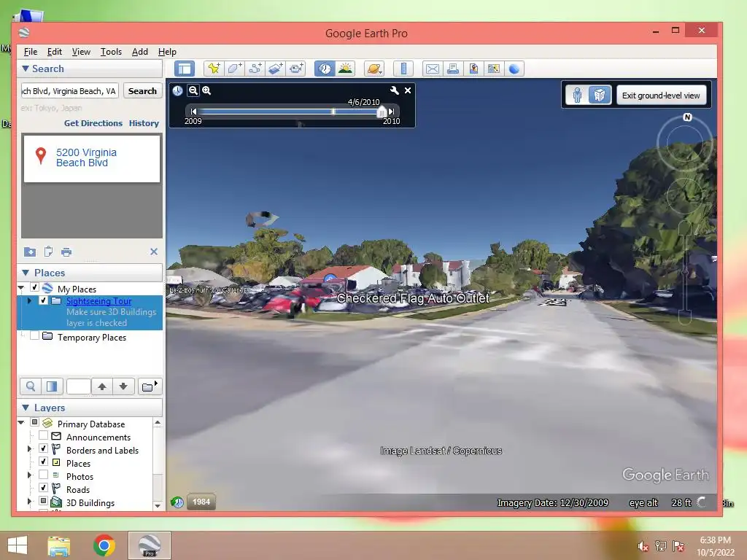The image size is (747, 560).
Task: Step to previous imagery date
Action: tap(193, 112)
